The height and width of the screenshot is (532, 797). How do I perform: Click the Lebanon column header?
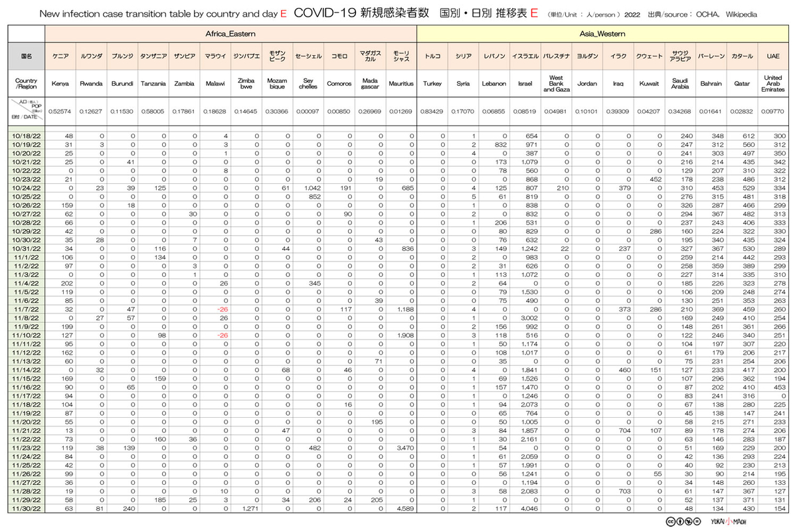[494, 84]
